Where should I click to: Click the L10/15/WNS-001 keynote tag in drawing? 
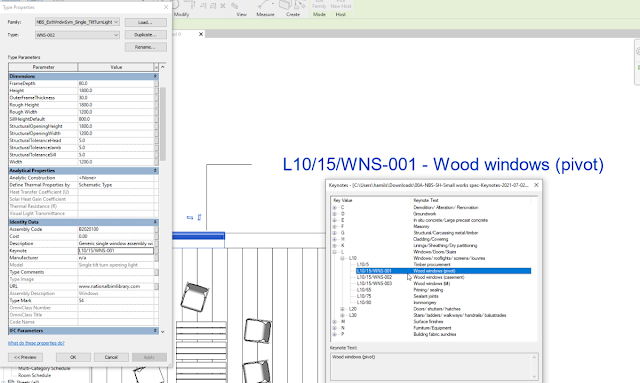tap(443, 165)
